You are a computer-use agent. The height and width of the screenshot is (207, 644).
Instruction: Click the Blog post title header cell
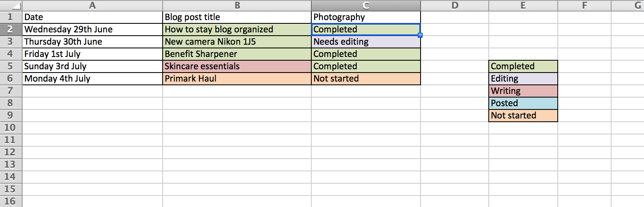click(237, 17)
